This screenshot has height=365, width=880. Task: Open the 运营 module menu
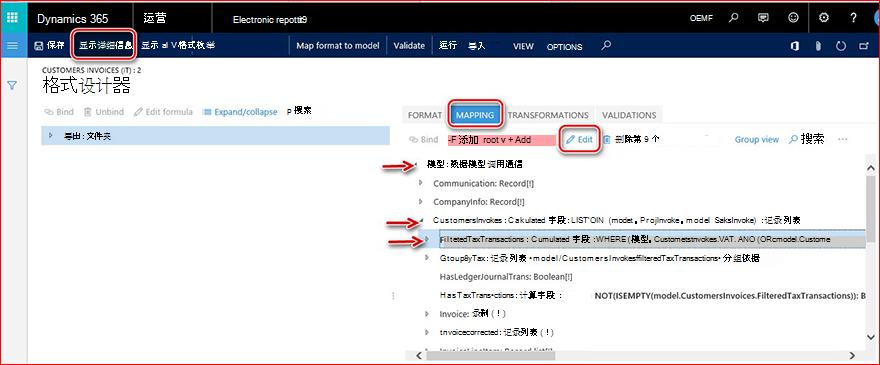tap(155, 19)
